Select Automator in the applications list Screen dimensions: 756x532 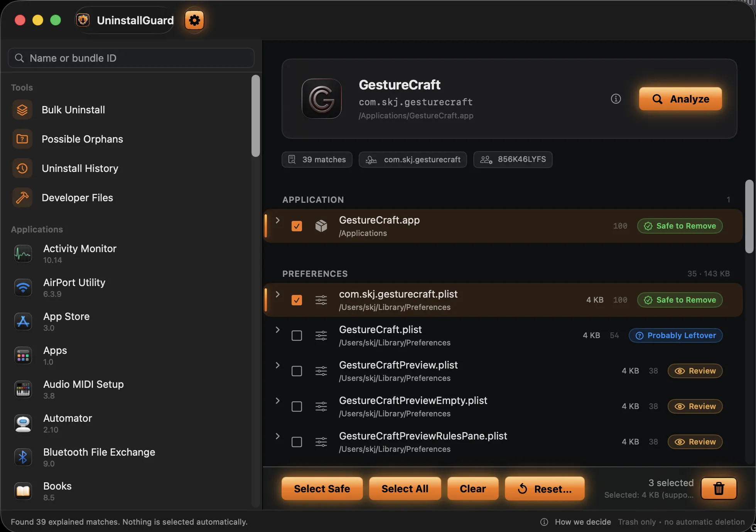(x=131, y=423)
